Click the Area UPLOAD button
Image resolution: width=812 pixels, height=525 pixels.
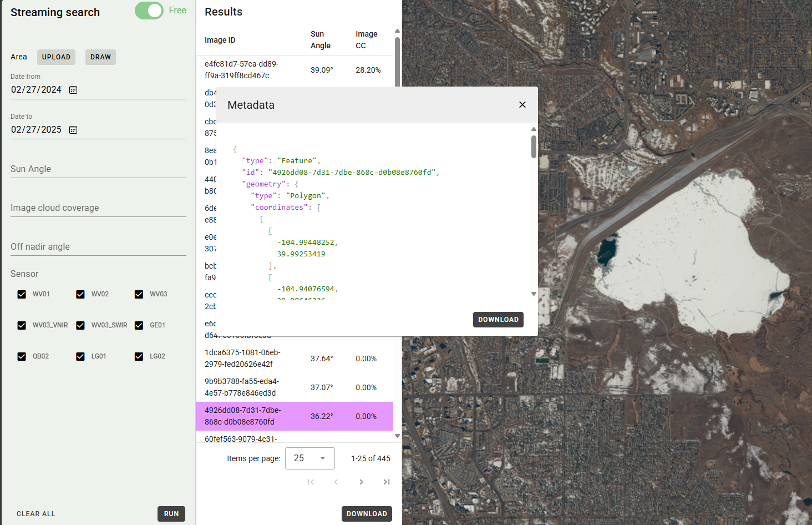pyautogui.click(x=56, y=57)
